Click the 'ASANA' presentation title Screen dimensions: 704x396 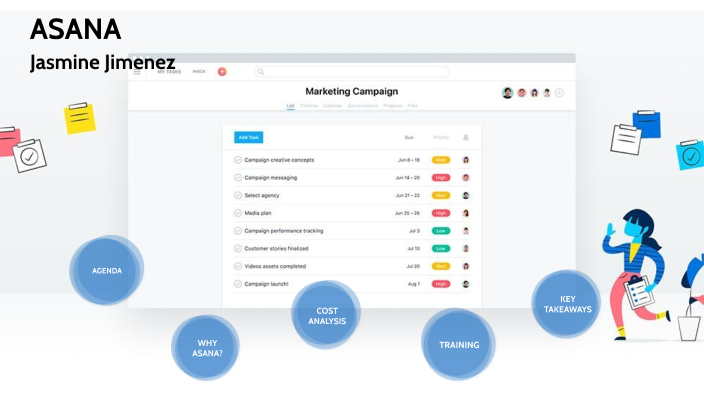pyautogui.click(x=75, y=30)
